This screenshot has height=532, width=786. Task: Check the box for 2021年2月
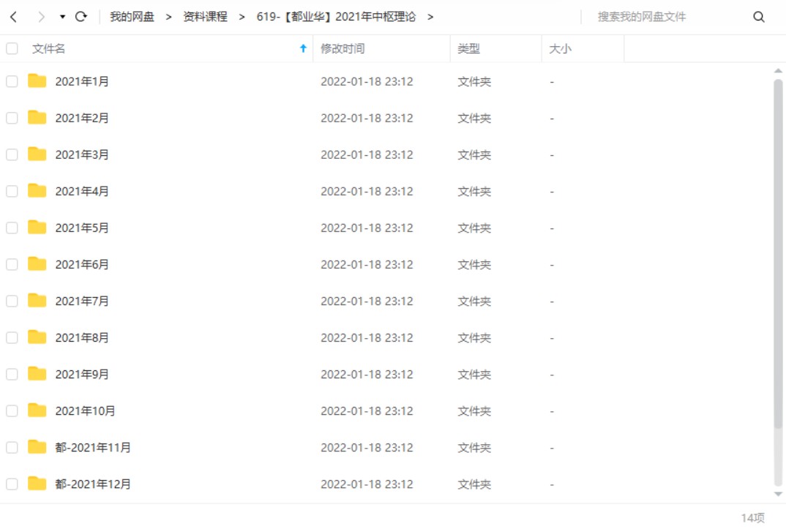point(12,118)
